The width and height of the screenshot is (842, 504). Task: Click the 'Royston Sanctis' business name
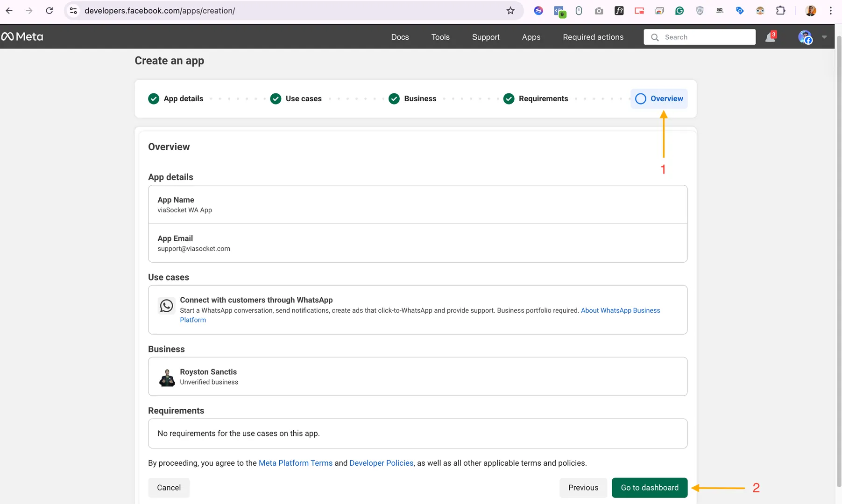pos(208,372)
